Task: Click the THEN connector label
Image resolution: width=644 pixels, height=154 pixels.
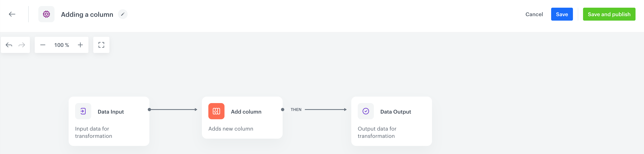Action: click(296, 109)
